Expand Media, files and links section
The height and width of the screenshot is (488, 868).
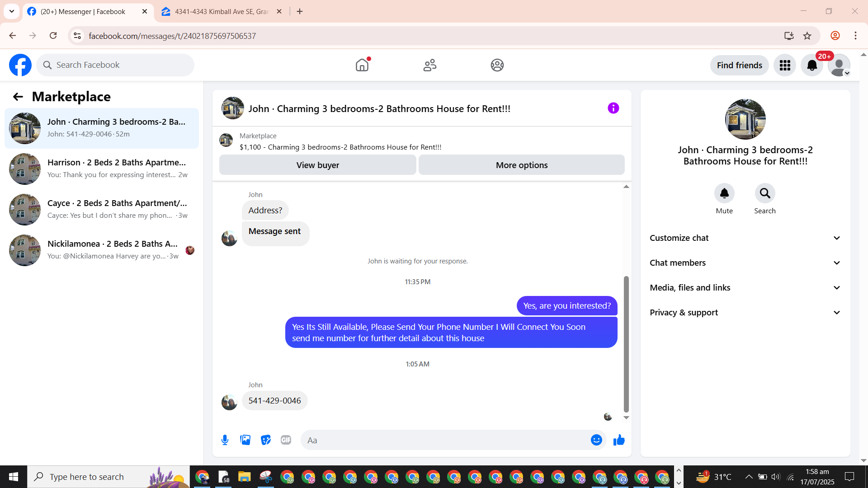tap(745, 288)
